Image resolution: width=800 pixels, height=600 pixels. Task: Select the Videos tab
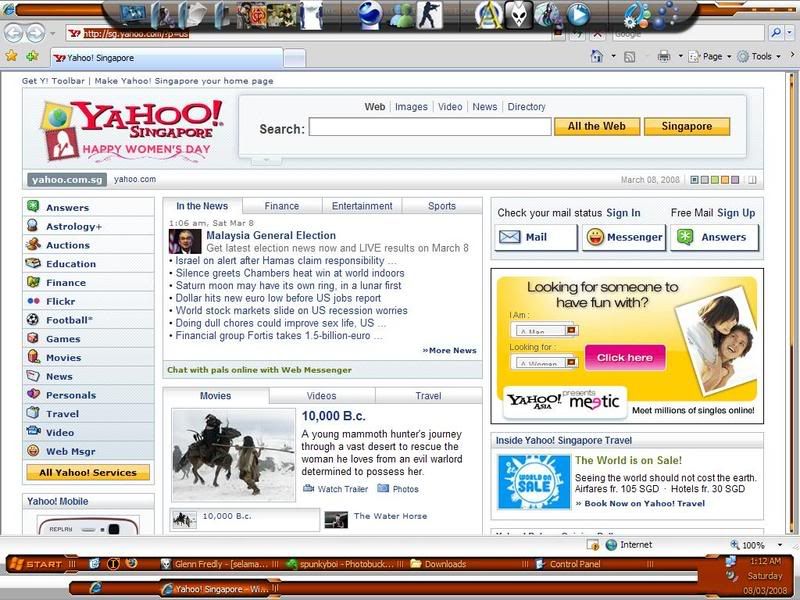(321, 396)
